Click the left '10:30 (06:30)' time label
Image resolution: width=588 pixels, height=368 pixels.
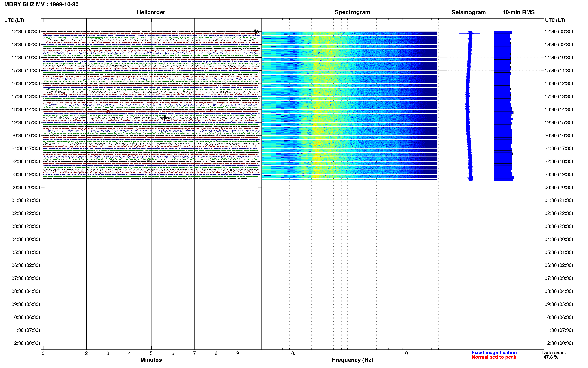coord(26,317)
